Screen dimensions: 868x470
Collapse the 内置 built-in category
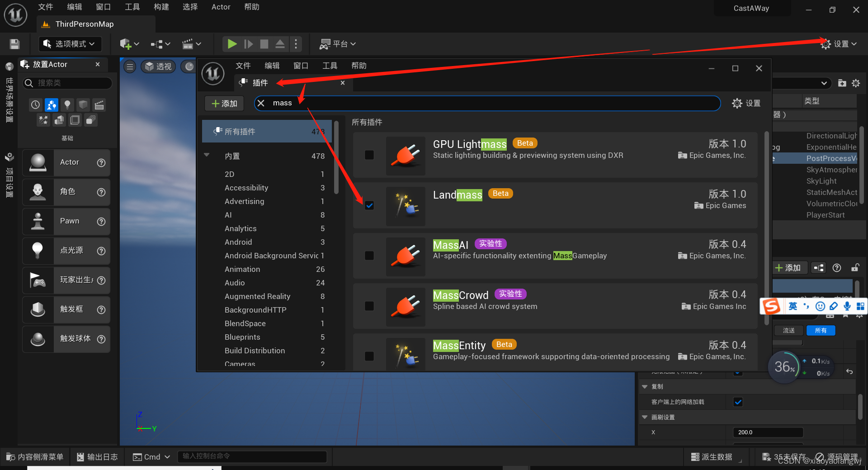tap(207, 156)
